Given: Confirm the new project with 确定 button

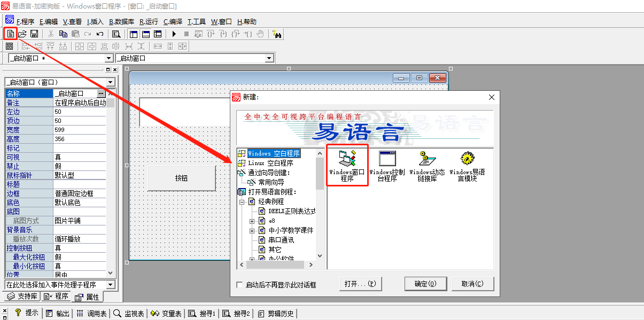Looking at the screenshot, I should coord(425,284).
